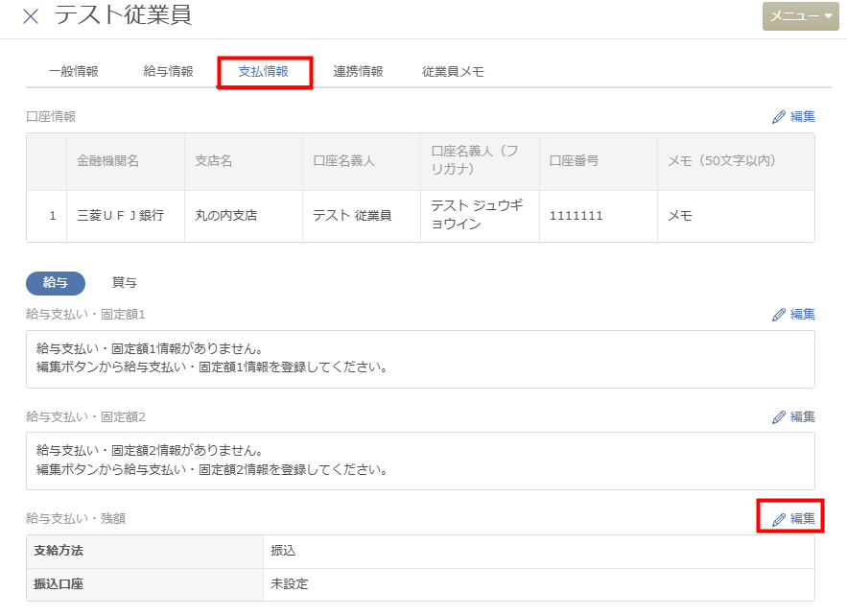Switch to the 一般情報 tab
The height and width of the screenshot is (616, 847).
[x=73, y=71]
